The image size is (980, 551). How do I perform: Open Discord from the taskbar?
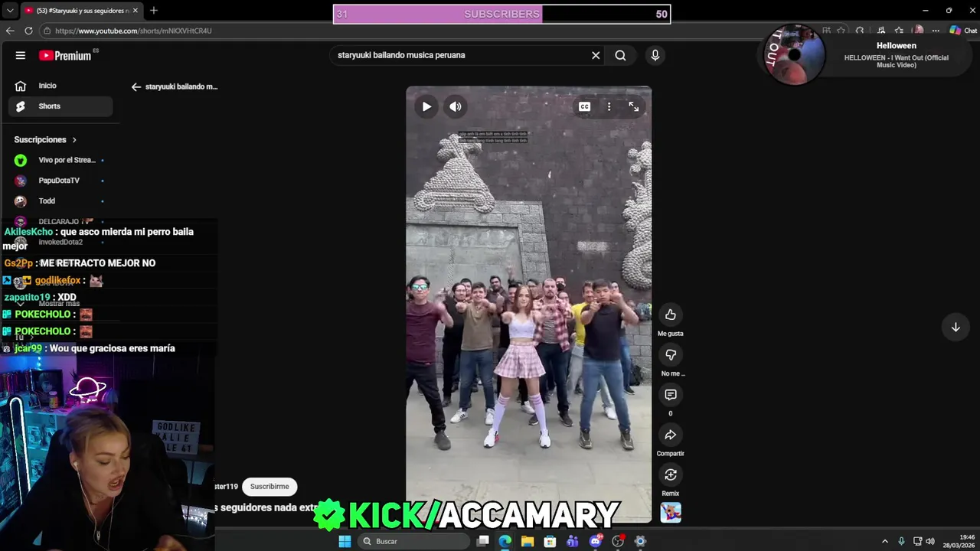pyautogui.click(x=596, y=541)
